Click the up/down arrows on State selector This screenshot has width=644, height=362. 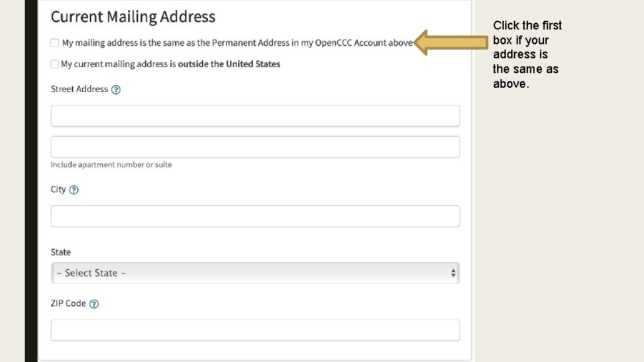pyautogui.click(x=453, y=273)
